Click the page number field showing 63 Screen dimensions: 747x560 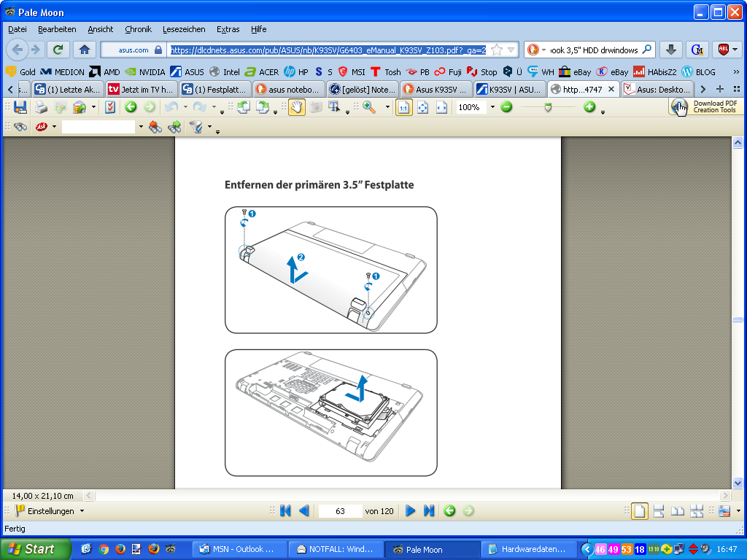[340, 511]
